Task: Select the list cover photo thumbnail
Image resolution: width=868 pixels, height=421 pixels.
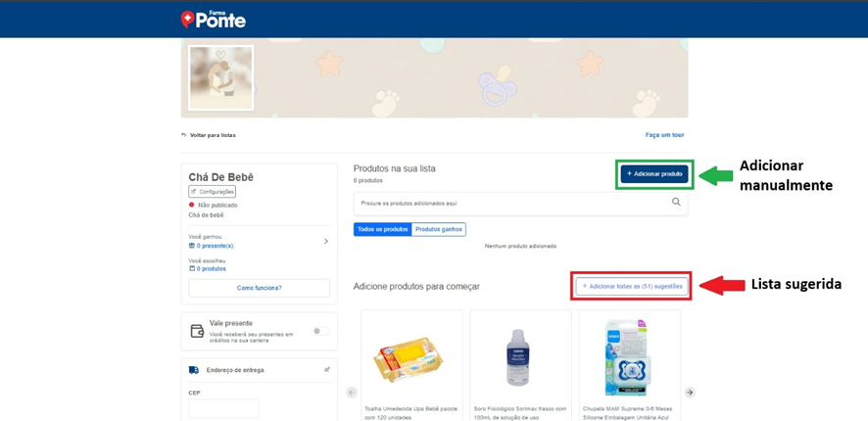Action: 221,77
